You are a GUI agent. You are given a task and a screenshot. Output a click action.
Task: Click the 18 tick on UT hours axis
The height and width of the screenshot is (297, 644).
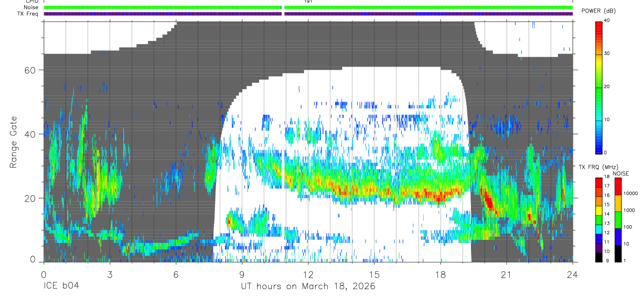pyautogui.click(x=440, y=274)
